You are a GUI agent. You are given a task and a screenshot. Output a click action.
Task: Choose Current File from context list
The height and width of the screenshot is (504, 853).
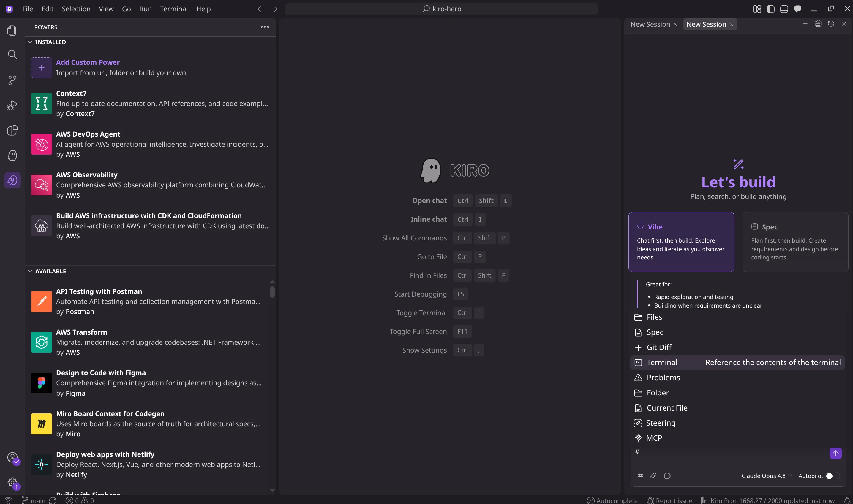737,408
